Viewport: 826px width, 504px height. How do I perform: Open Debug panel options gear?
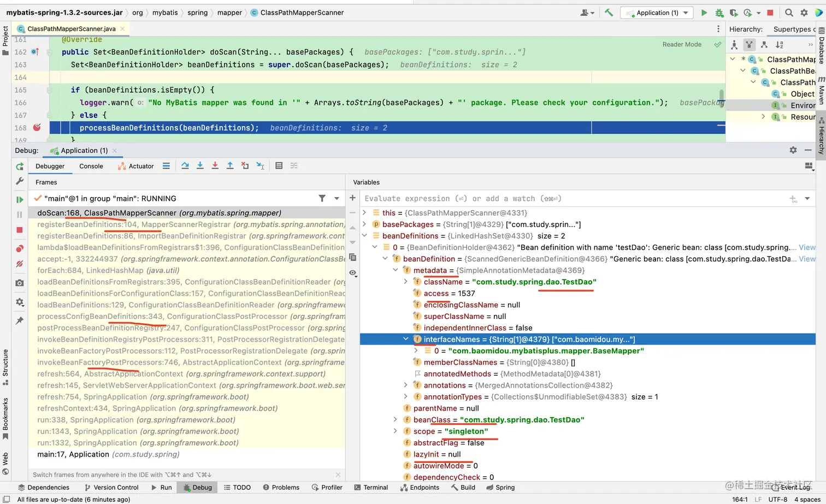pyautogui.click(x=793, y=150)
